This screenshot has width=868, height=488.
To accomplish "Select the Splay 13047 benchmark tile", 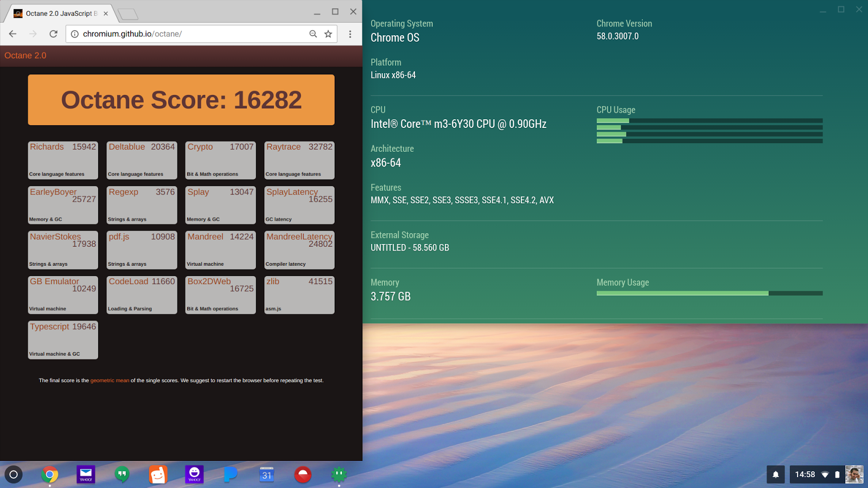I will tap(220, 206).
